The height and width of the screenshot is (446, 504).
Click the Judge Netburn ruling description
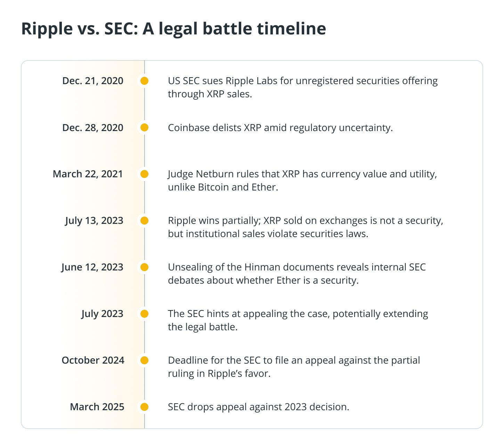click(302, 180)
